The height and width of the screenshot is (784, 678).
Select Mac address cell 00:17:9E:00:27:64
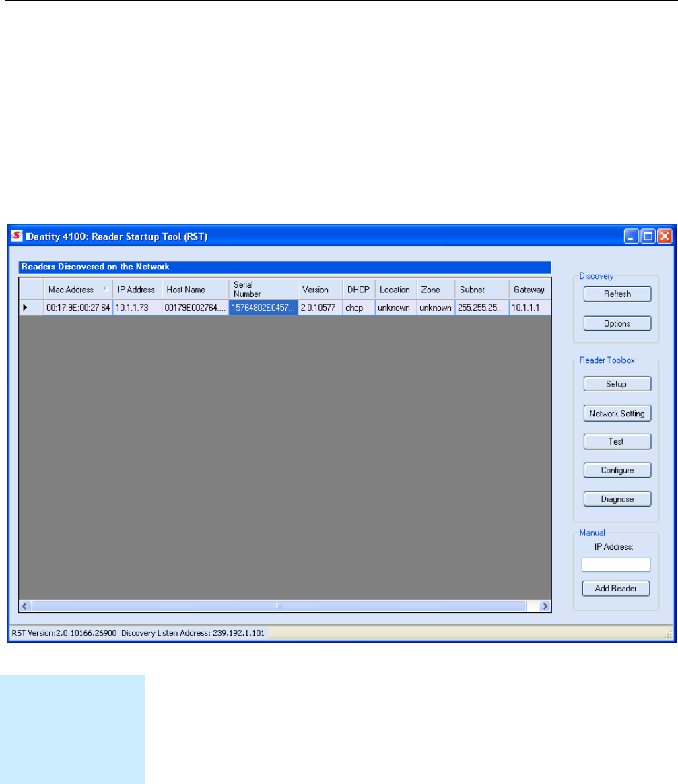coord(78,308)
